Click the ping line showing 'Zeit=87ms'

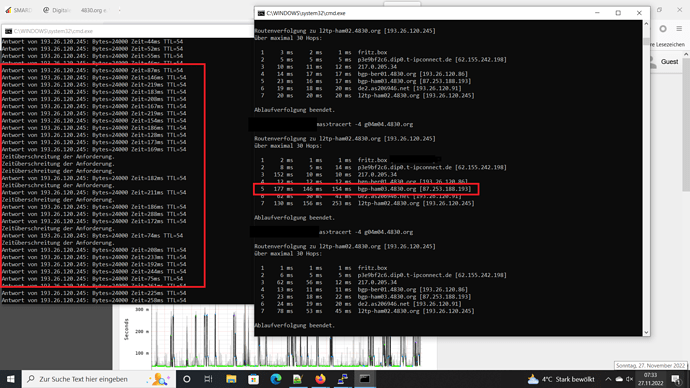point(92,70)
